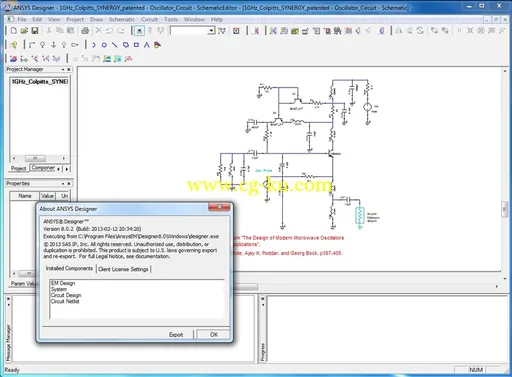
Task: Close the Properties panel
Action: (69, 184)
